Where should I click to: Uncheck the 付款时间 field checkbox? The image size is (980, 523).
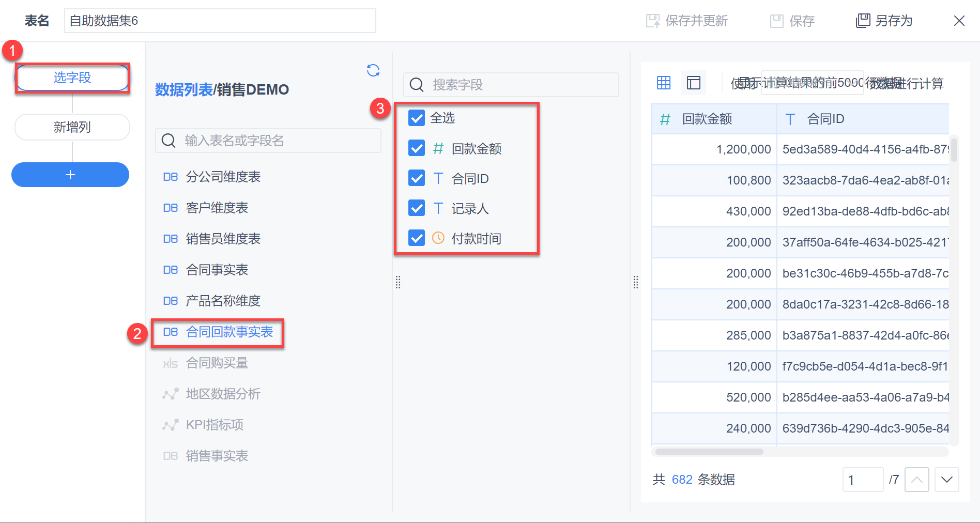coord(417,238)
